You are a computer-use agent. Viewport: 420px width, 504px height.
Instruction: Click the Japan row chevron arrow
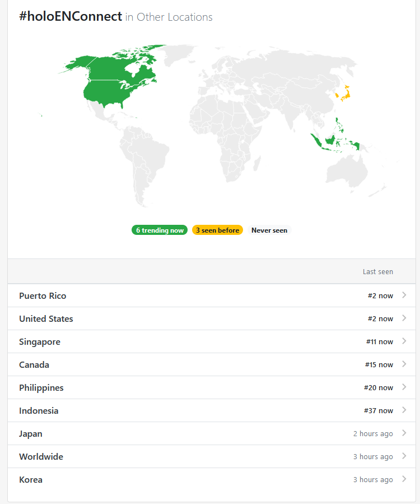(404, 433)
